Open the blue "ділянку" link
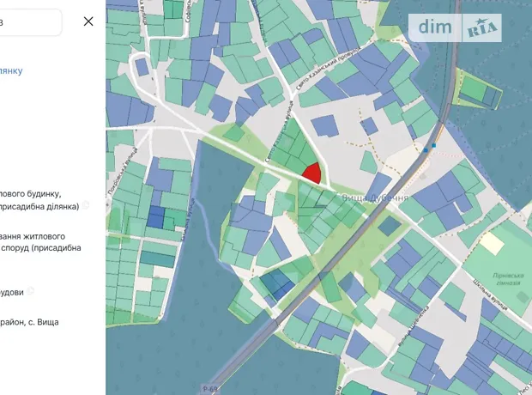The height and width of the screenshot is (395, 532). click(x=11, y=71)
